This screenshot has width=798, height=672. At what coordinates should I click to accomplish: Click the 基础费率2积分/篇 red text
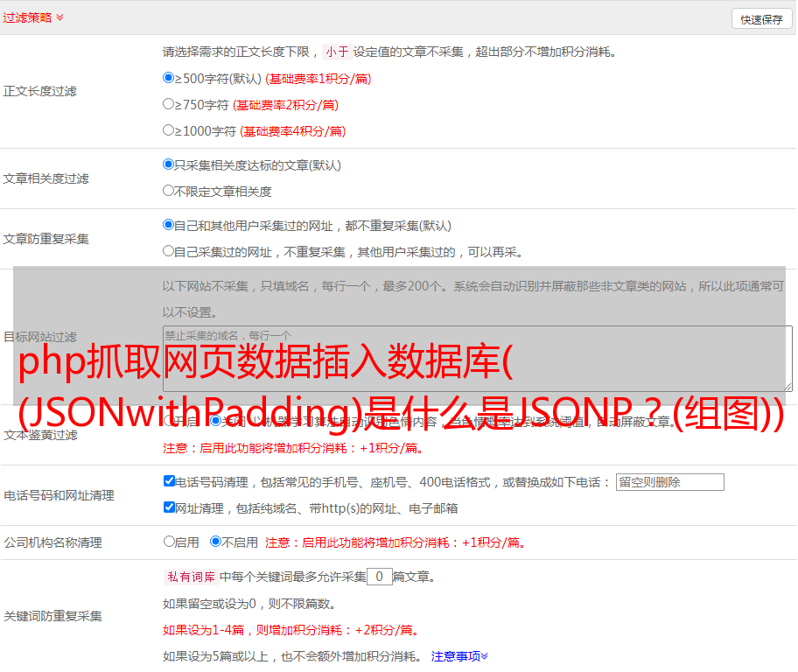pyautogui.click(x=285, y=105)
